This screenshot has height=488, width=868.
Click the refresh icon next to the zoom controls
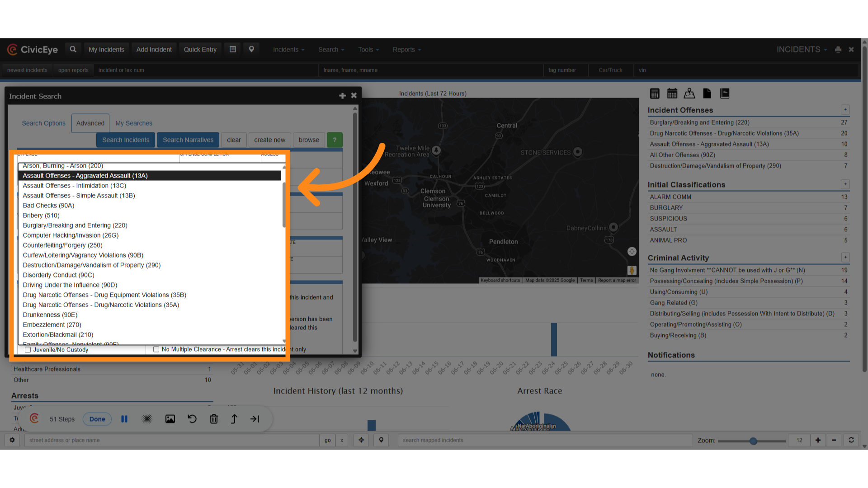point(851,440)
